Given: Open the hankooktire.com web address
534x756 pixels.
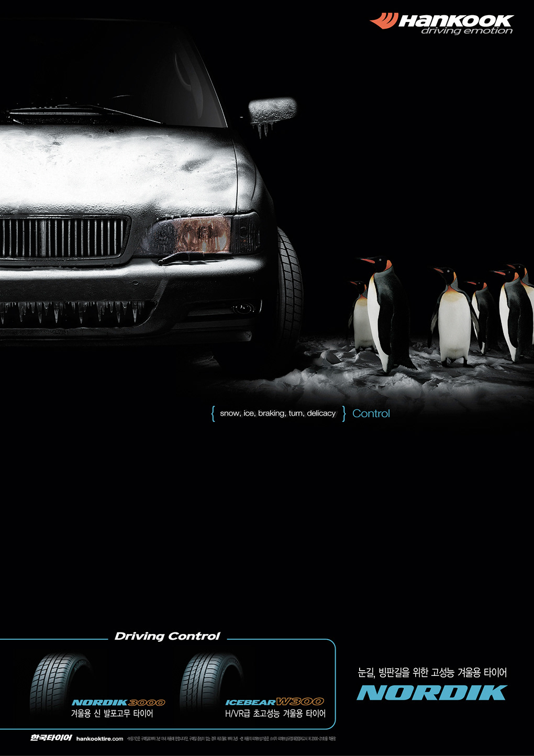Looking at the screenshot, I should click(99, 739).
